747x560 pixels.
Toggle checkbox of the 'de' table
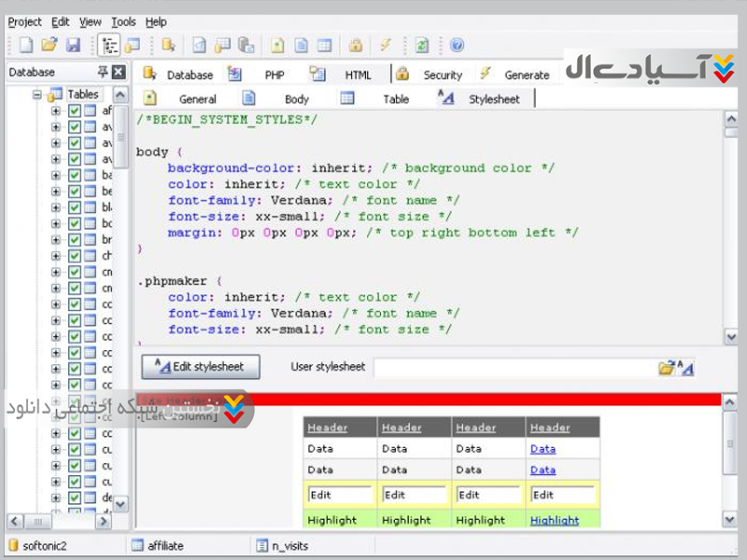click(x=75, y=497)
